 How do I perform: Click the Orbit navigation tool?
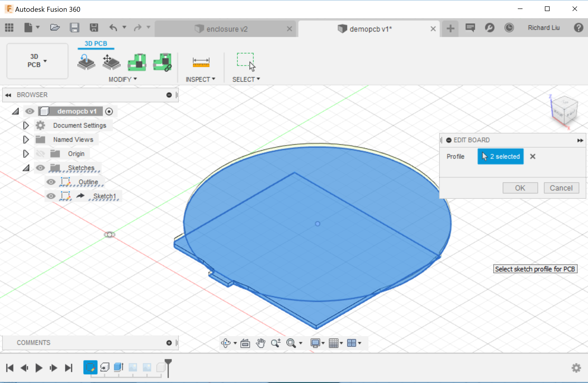[226, 343]
